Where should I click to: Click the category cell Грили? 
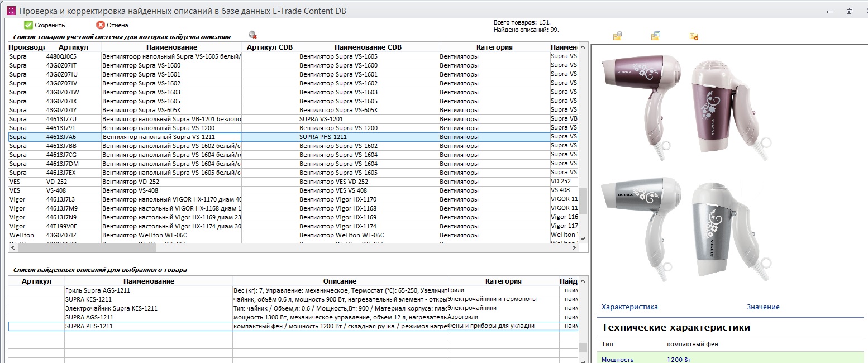click(x=503, y=290)
